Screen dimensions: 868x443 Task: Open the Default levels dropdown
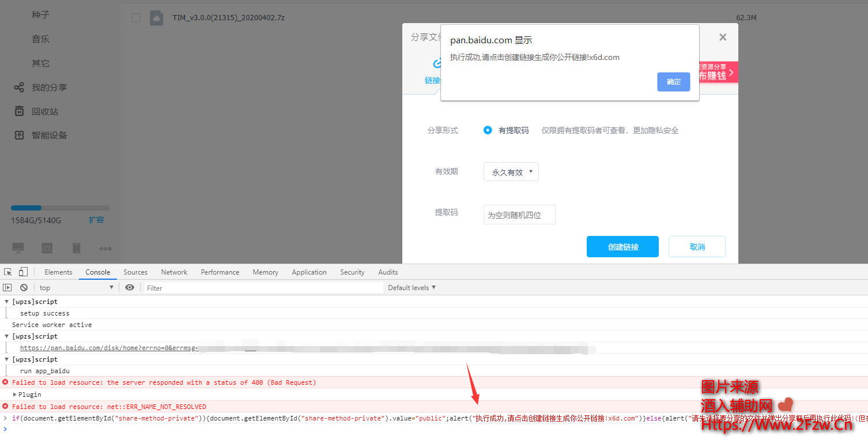pos(412,287)
